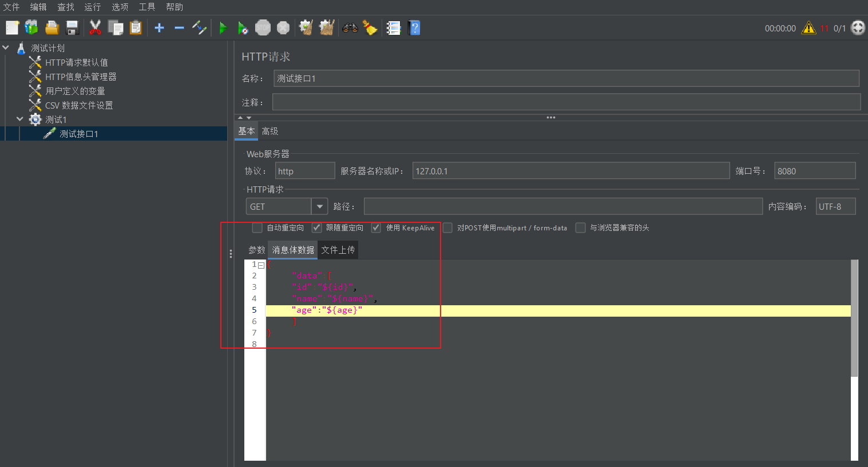Click the panel divider down arrow

click(249, 117)
